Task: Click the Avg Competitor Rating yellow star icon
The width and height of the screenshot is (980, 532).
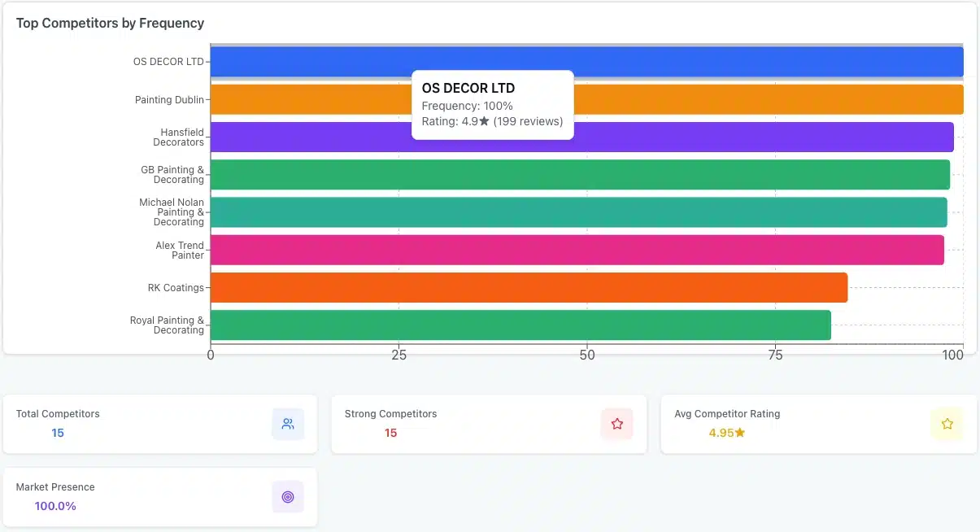Action: pos(947,424)
